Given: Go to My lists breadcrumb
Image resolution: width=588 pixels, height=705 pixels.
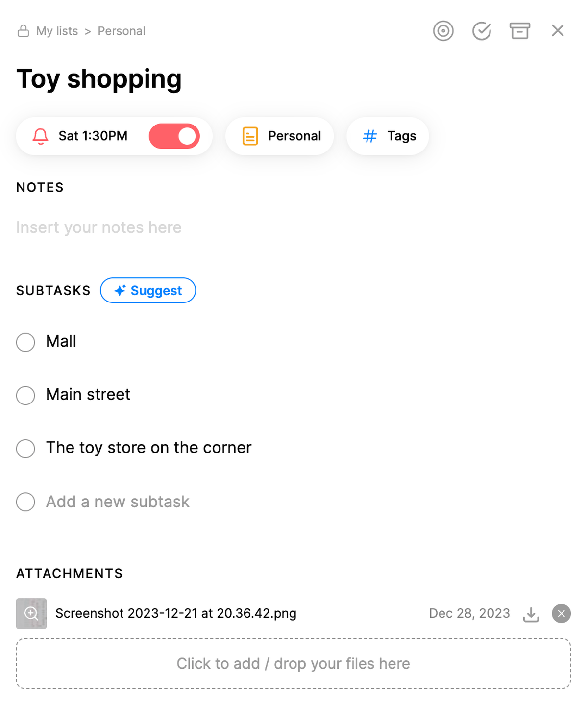Looking at the screenshot, I should point(57,31).
